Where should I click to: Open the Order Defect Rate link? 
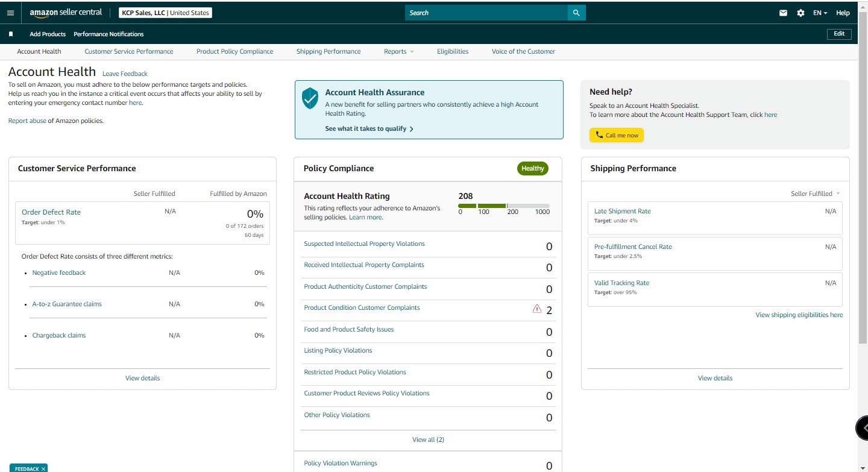[51, 212]
